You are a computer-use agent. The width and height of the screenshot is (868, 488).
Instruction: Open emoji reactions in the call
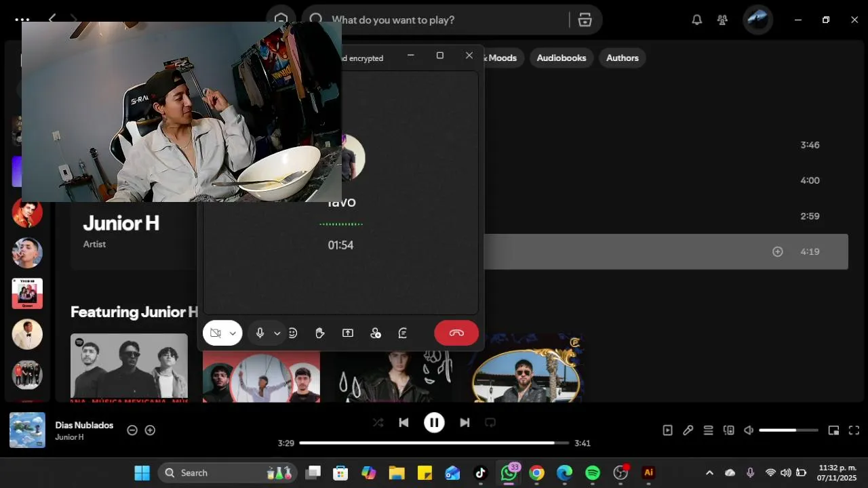point(293,333)
